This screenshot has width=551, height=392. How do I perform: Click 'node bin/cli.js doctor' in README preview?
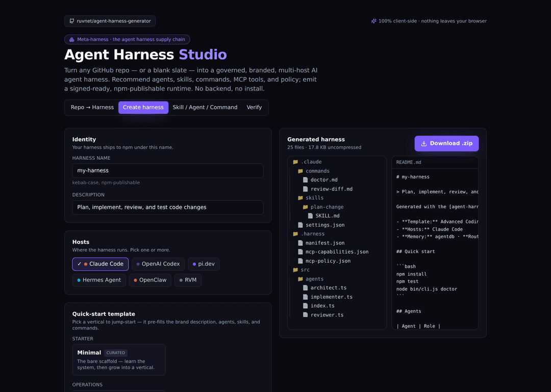click(x=427, y=289)
